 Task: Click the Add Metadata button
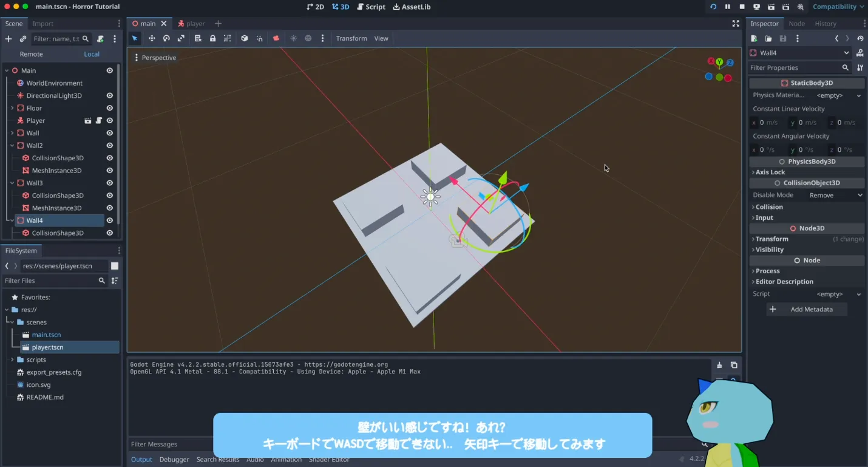807,310
